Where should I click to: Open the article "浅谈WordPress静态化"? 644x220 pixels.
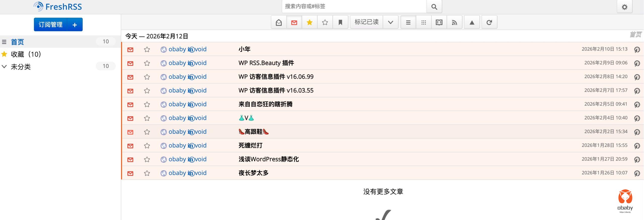pyautogui.click(x=268, y=159)
